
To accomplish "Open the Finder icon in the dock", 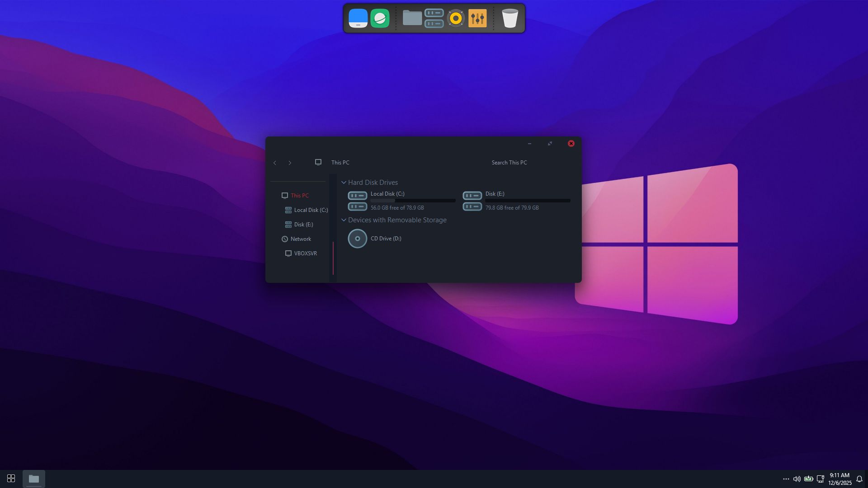I will click(358, 19).
